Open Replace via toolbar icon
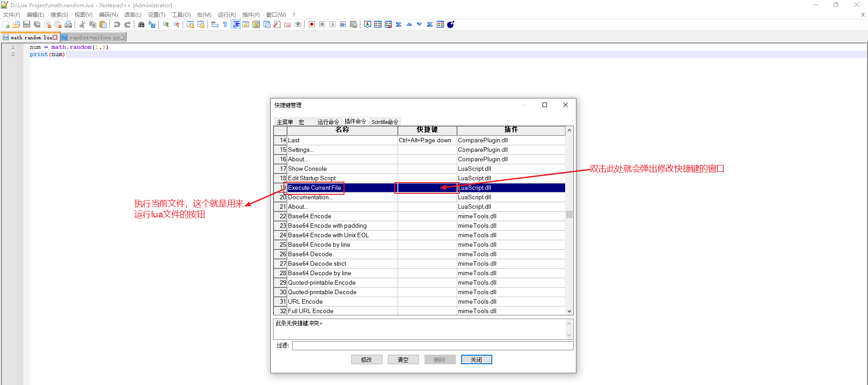The image size is (868, 385). click(152, 24)
